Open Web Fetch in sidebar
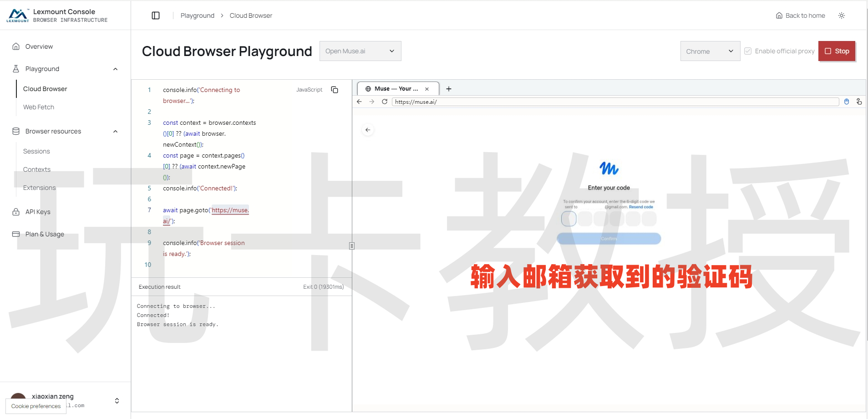Viewport: 868px width, 419px height. 39,107
